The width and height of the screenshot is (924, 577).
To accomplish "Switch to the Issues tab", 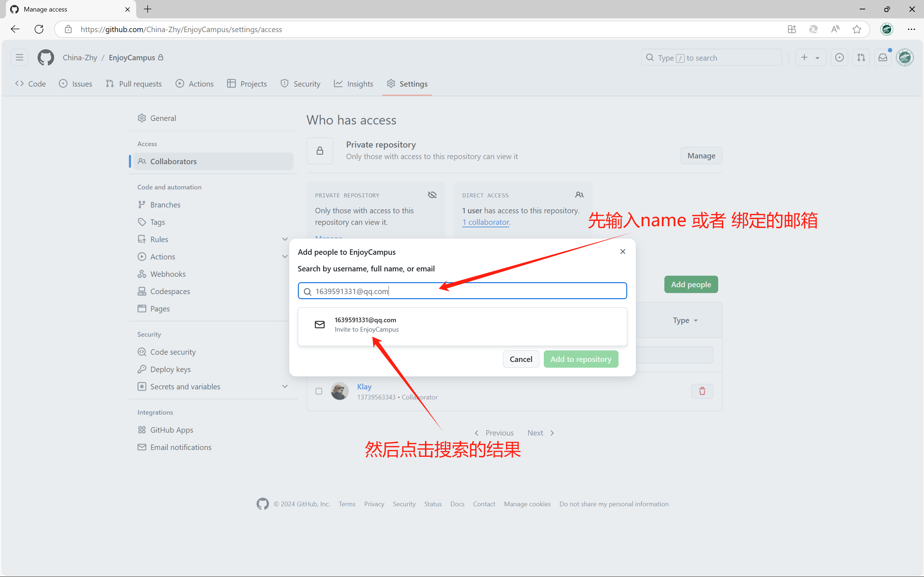I will click(75, 84).
